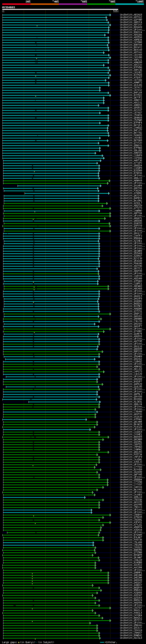Open hit UniRef100_Q756S5
Image resolution: width=146 pixels, height=644 pixels.
[131, 517]
